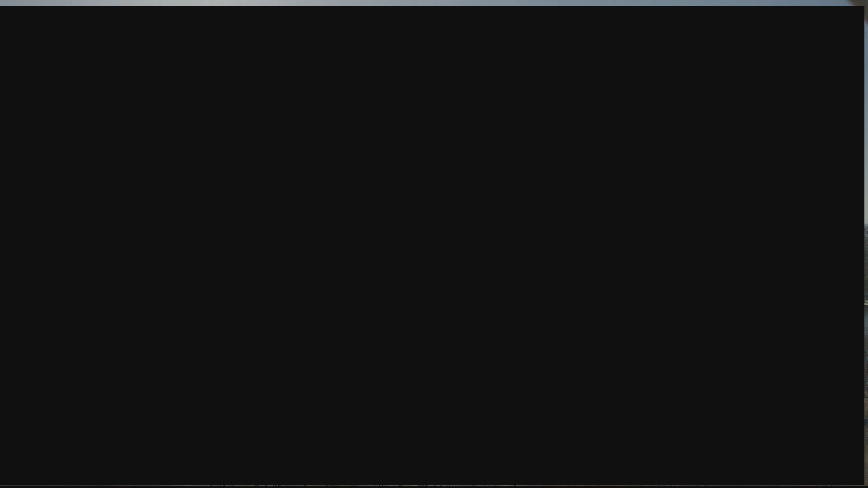
Task: Select the right edge of the black window
Action: click(x=864, y=245)
